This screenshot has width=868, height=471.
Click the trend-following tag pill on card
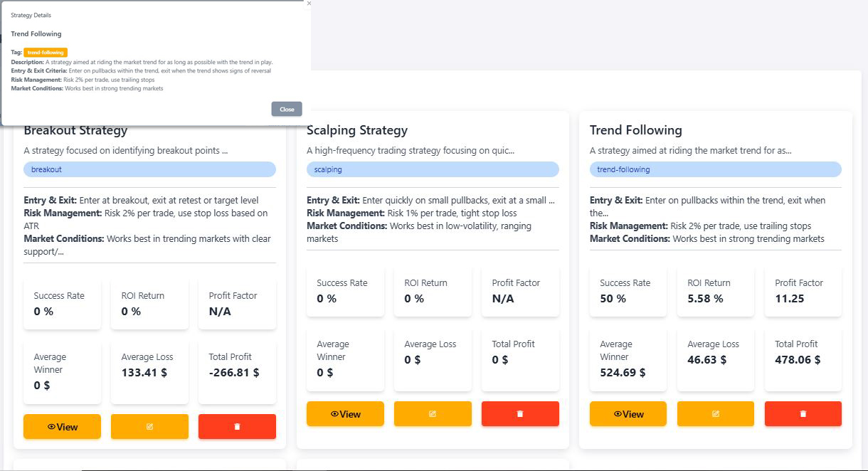click(x=715, y=169)
